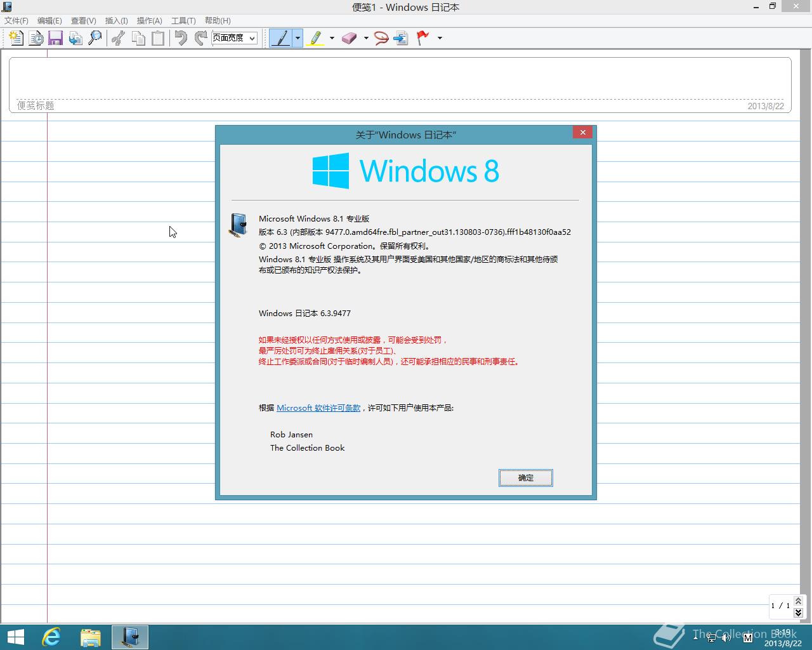812x650 pixels.
Task: Open find with the magnifier icon
Action: (95, 38)
